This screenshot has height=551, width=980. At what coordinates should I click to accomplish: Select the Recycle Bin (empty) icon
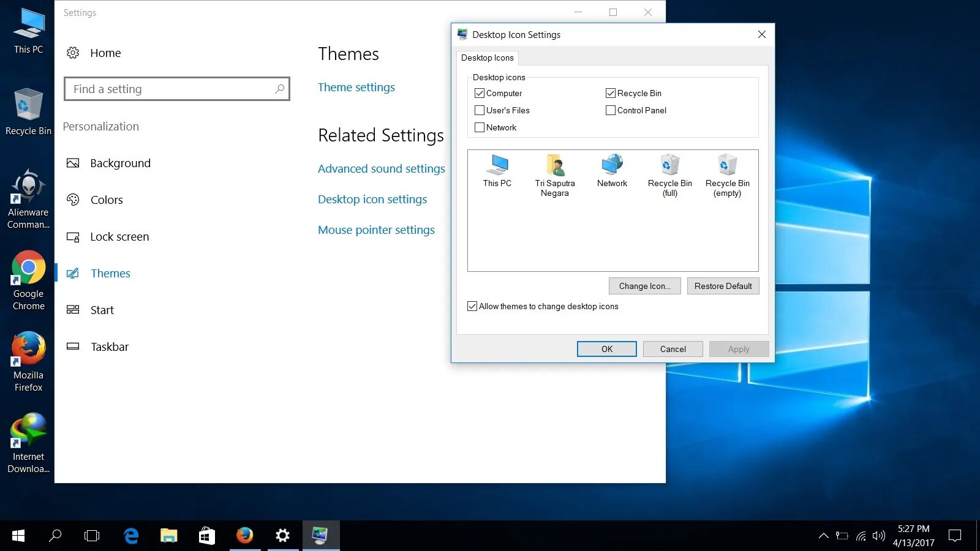click(727, 175)
